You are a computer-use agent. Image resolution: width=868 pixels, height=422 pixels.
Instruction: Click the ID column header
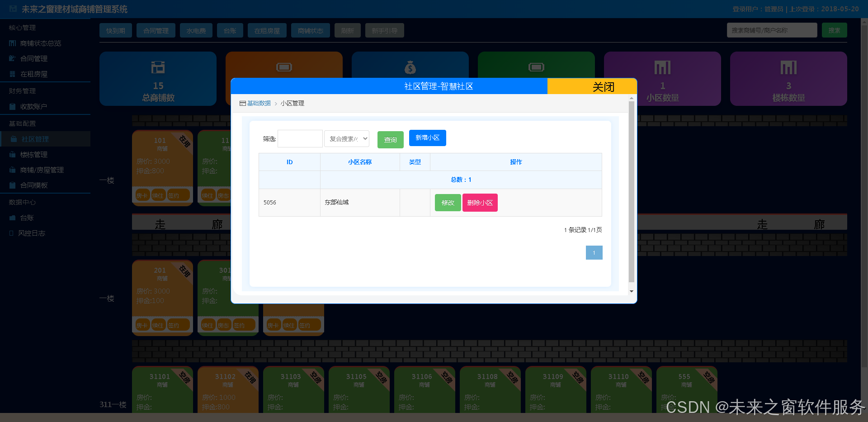tap(290, 162)
